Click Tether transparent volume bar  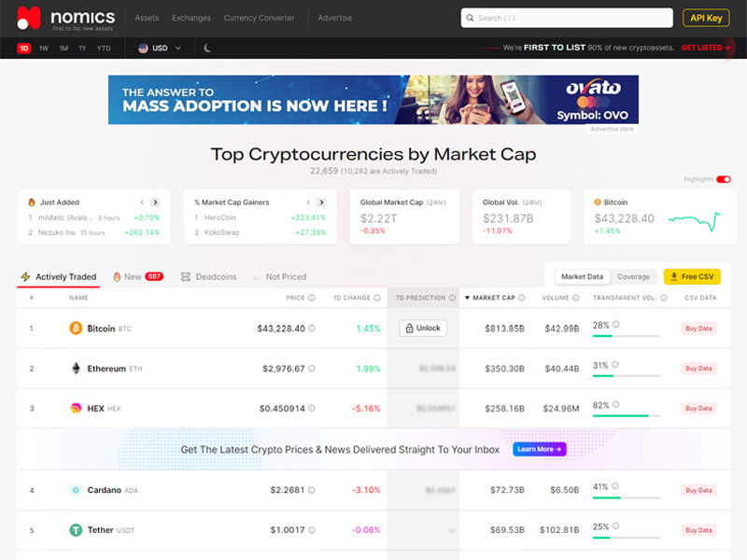point(627,538)
